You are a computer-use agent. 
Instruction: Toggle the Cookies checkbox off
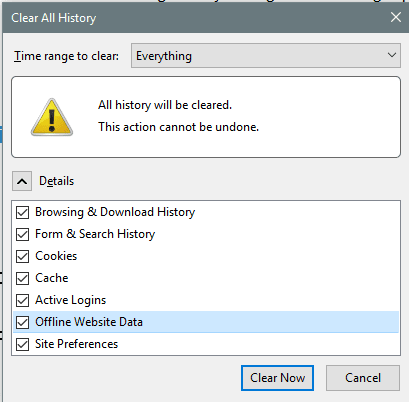pos(22,256)
